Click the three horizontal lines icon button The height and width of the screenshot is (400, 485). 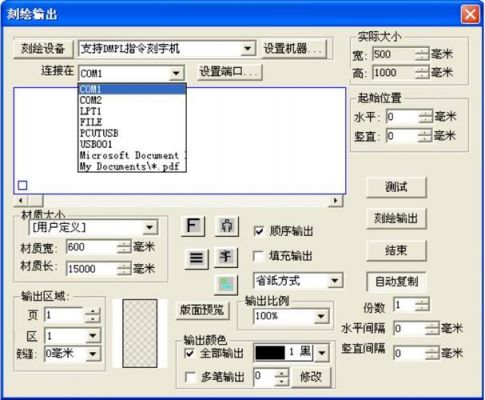coord(196,258)
